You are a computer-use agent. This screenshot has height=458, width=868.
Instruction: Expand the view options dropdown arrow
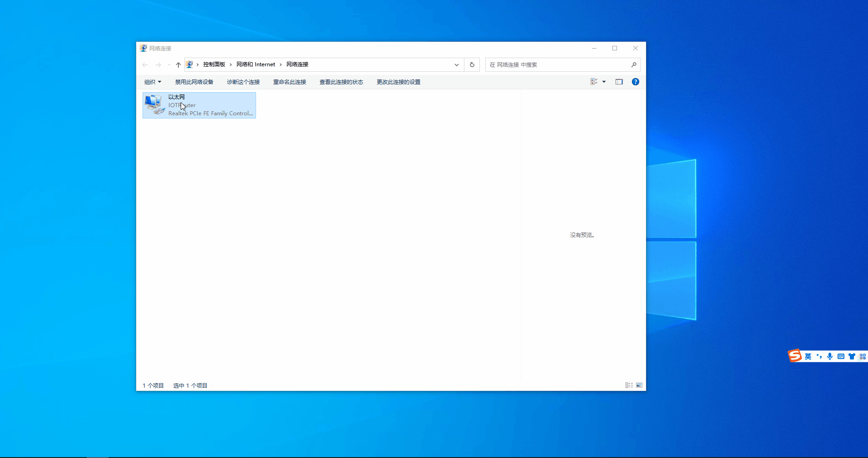pyautogui.click(x=604, y=82)
